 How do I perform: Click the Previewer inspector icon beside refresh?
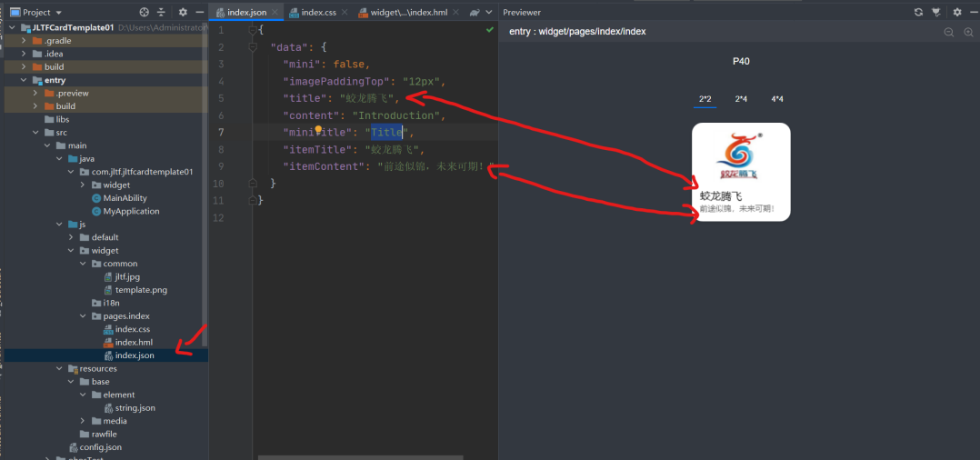coord(937,12)
